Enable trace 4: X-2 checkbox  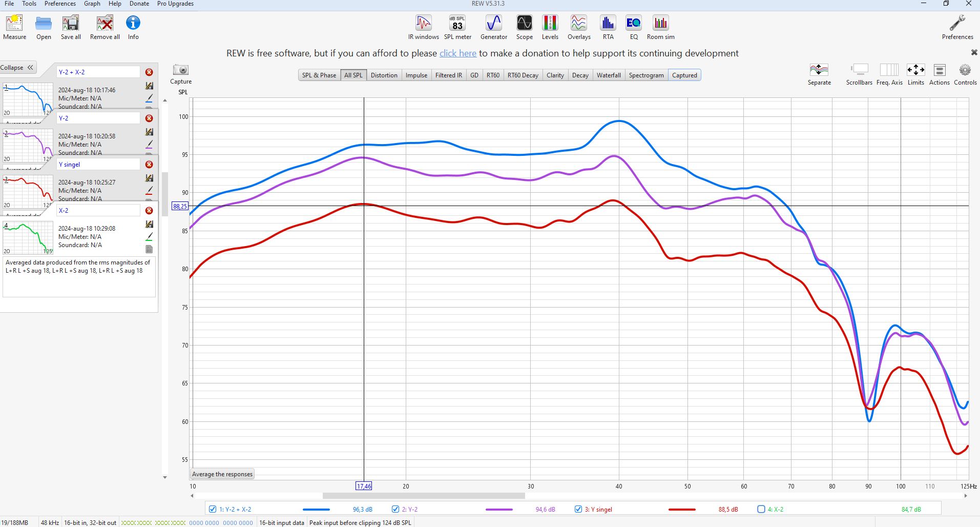[x=761, y=509]
